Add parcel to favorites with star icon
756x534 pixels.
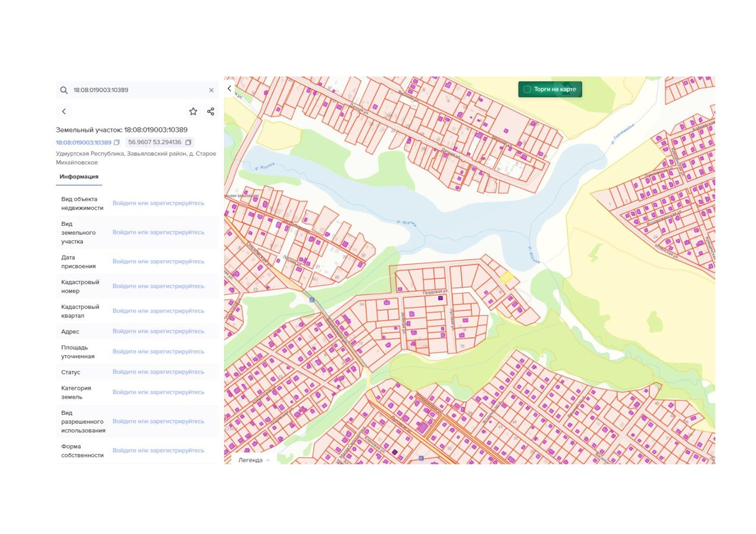click(193, 111)
